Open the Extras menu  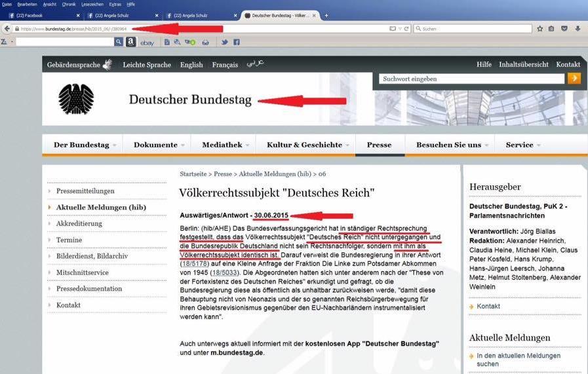(115, 4)
